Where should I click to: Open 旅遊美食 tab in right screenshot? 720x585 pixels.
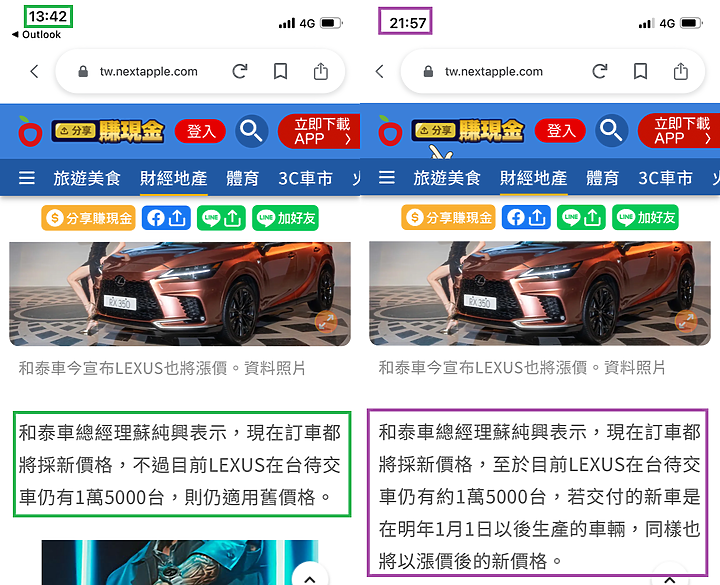tap(447, 178)
